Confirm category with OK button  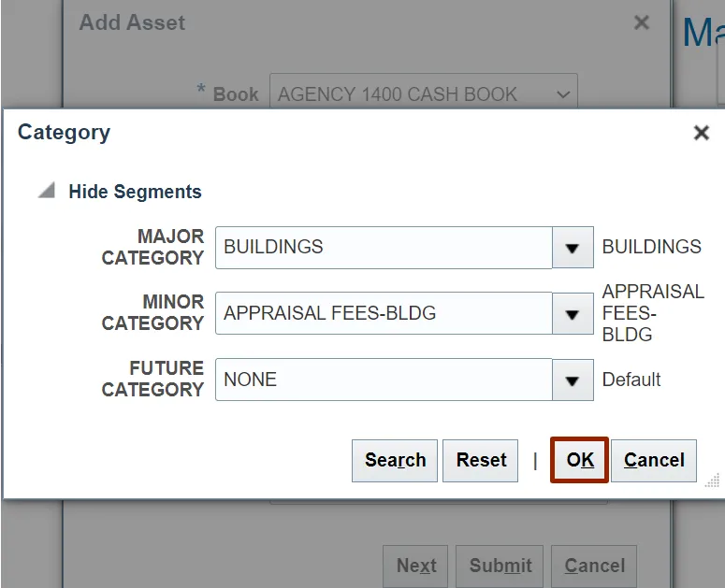click(580, 460)
